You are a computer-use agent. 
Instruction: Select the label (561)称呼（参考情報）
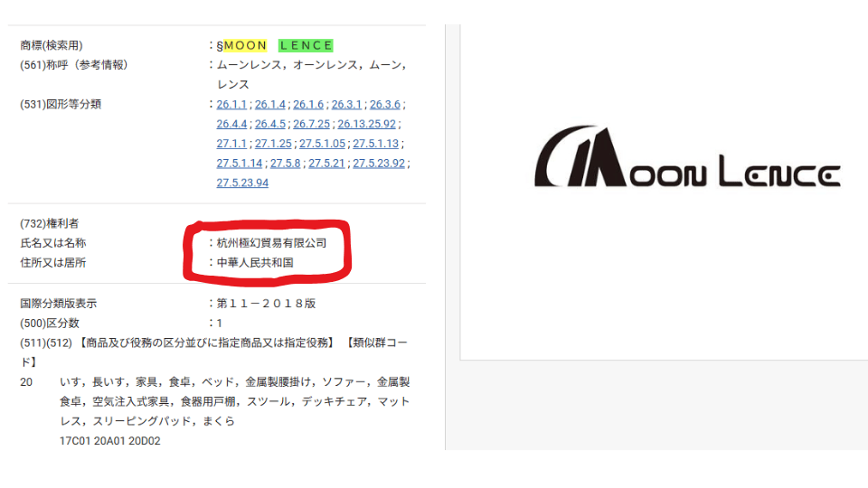pyautogui.click(x=73, y=65)
